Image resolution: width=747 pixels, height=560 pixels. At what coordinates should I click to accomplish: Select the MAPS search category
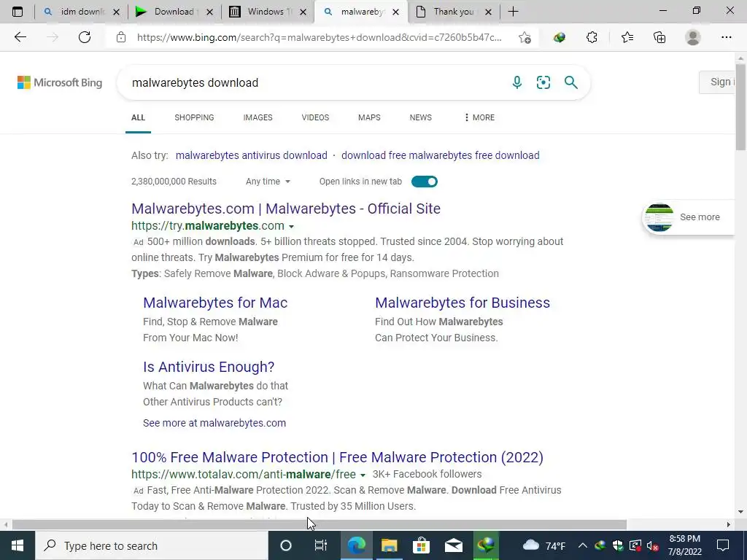click(369, 117)
